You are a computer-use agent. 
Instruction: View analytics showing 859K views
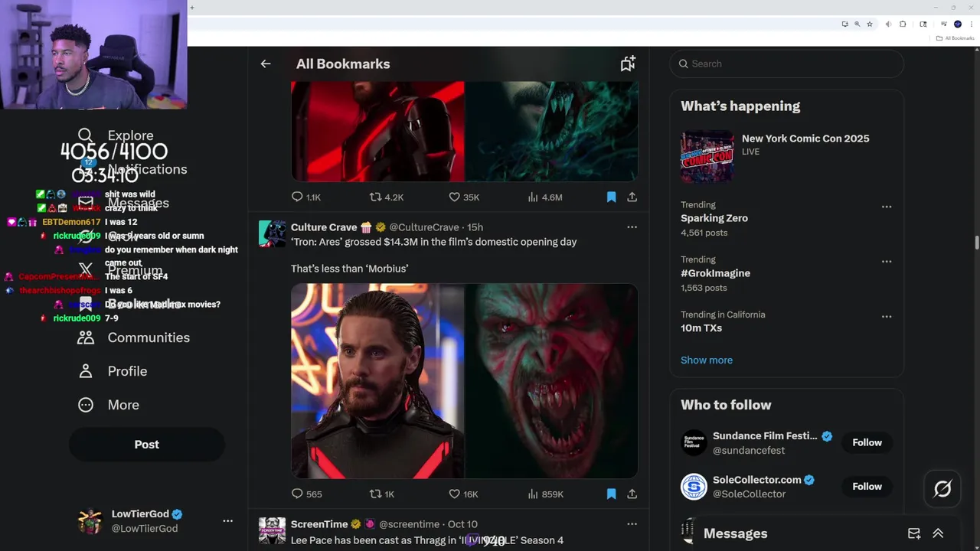[545, 494]
